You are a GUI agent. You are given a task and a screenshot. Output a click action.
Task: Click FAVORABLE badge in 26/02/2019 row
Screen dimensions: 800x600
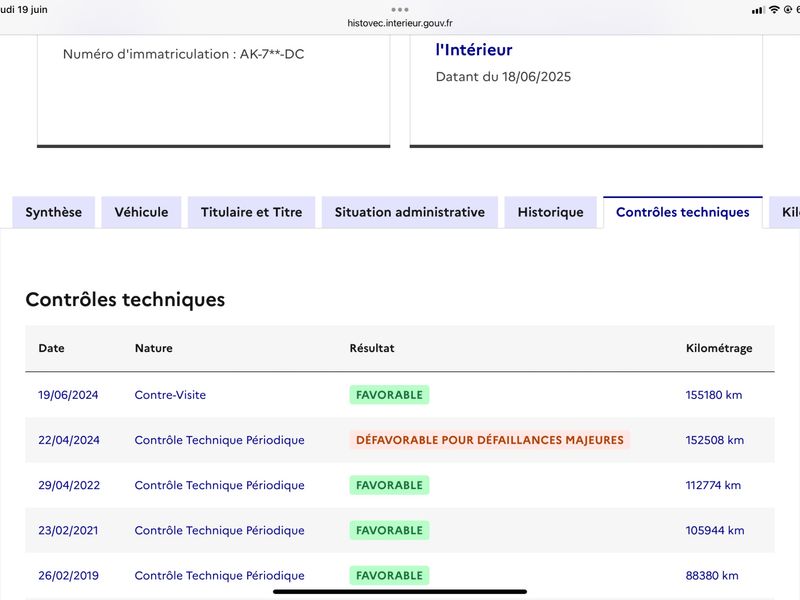coord(389,576)
